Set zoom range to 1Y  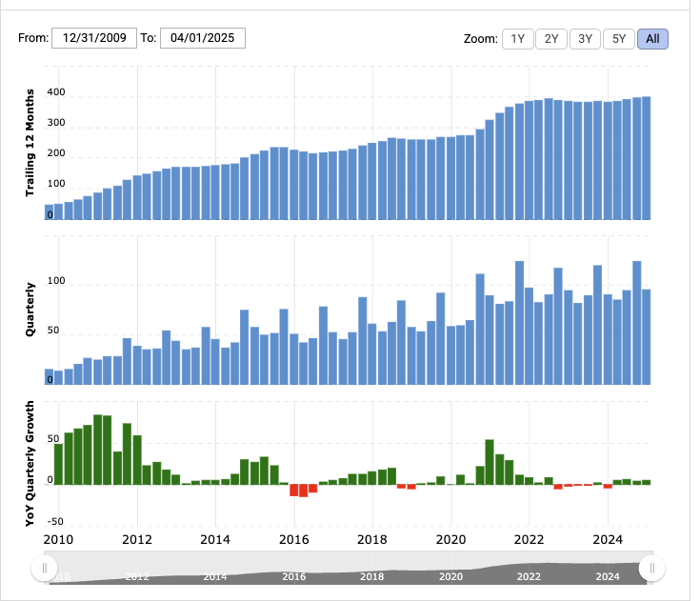point(517,39)
